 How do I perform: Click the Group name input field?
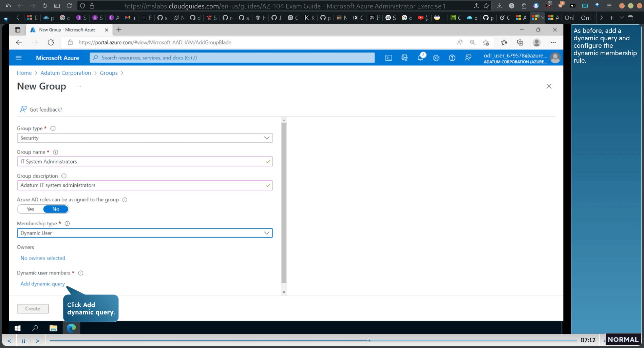[x=145, y=162]
